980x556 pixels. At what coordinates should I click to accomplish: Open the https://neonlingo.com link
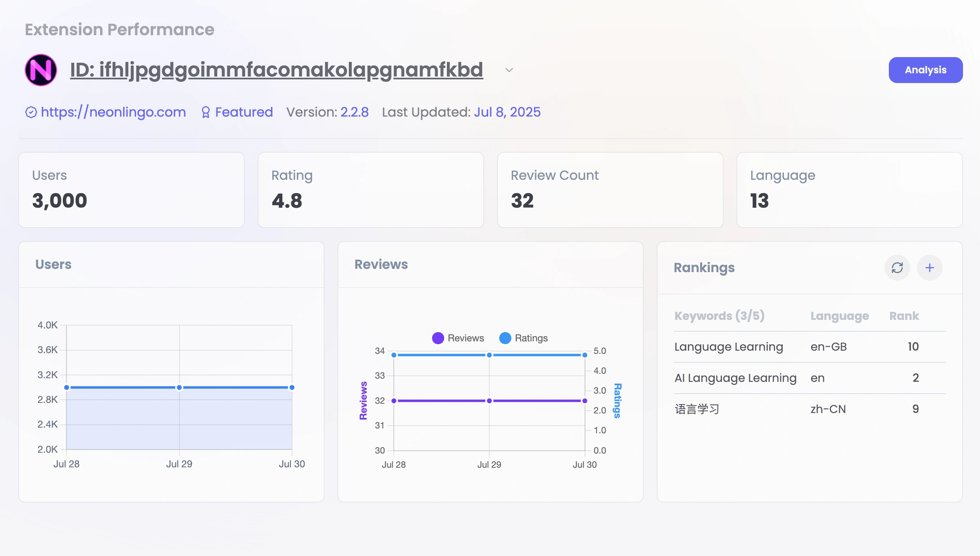click(113, 112)
